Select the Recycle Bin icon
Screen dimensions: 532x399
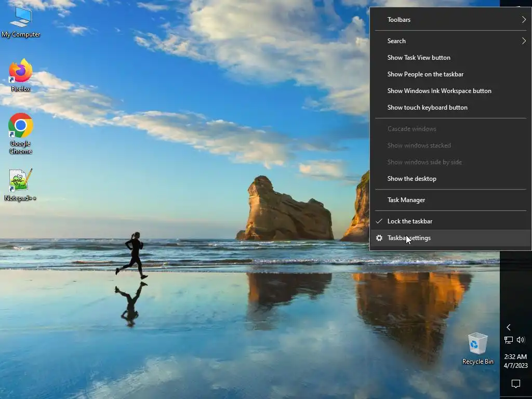(478, 349)
